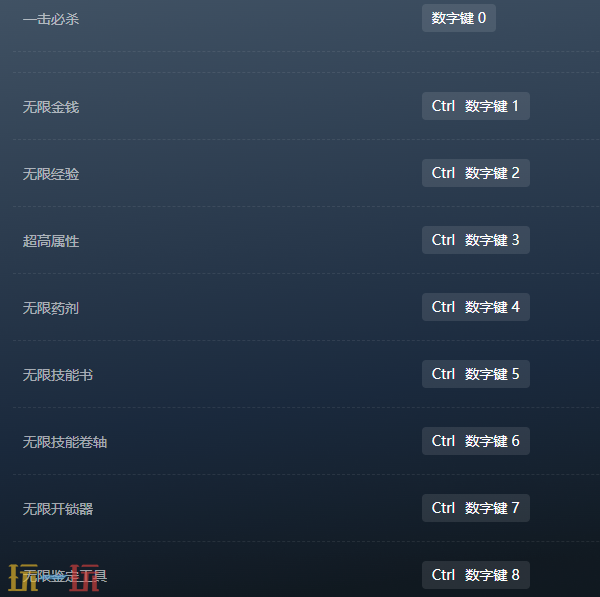Click the gold 玩 watermark logo

(23, 577)
